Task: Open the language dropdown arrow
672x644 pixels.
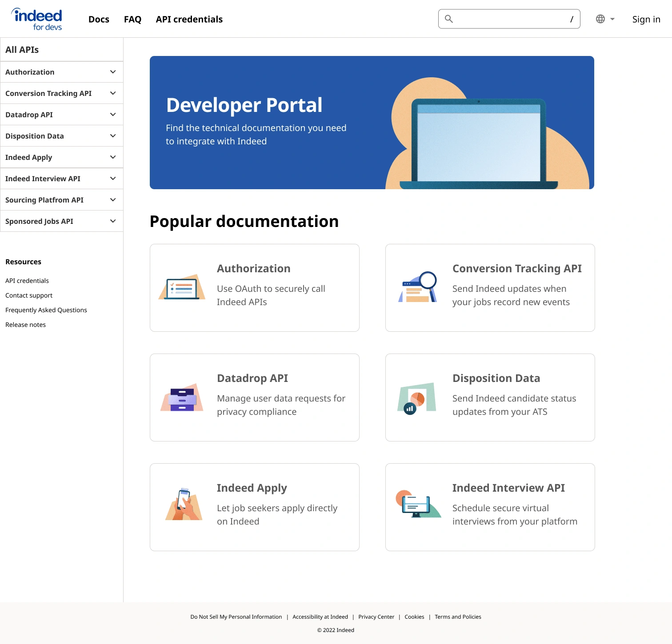Action: tap(612, 19)
